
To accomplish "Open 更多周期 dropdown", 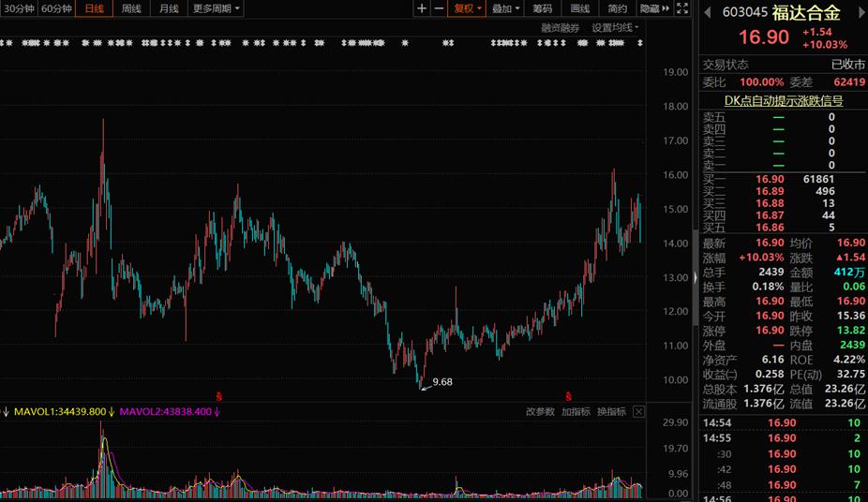I will 216,8.
